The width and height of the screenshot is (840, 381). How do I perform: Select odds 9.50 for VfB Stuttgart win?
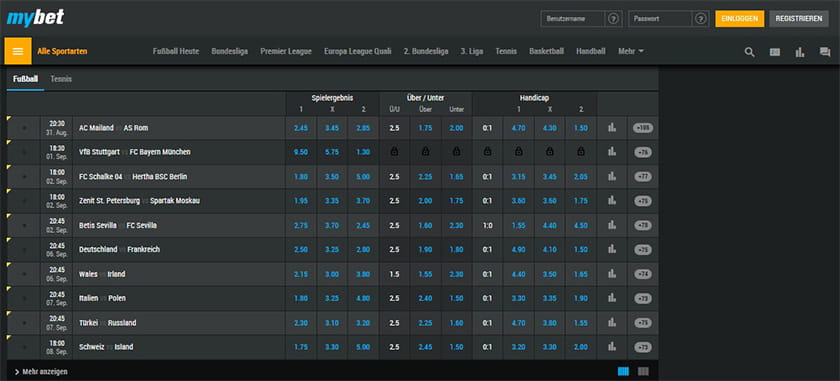(301, 152)
